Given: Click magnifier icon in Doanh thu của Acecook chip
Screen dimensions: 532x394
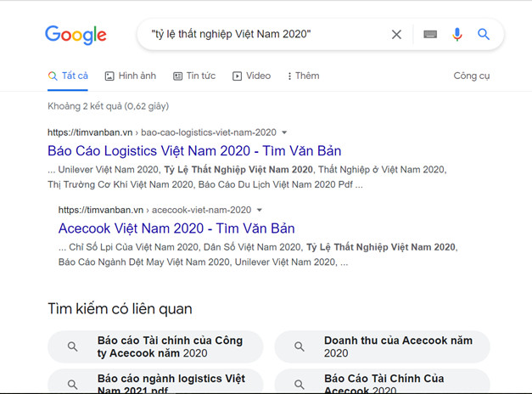Looking at the screenshot, I should pyautogui.click(x=300, y=346).
